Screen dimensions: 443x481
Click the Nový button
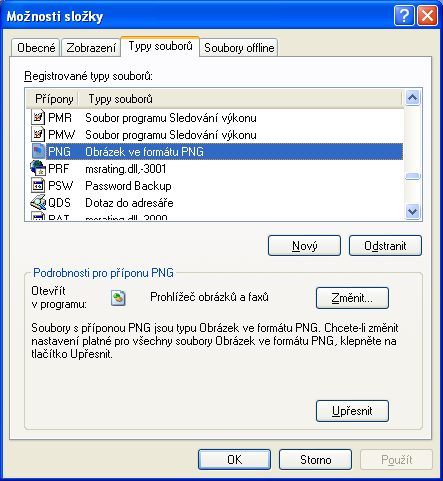(304, 246)
